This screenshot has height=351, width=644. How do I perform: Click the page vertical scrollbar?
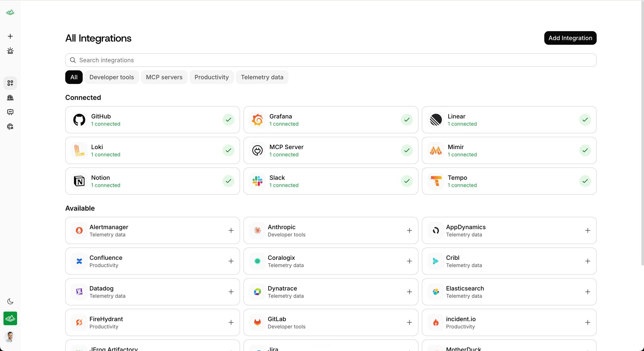642,133
